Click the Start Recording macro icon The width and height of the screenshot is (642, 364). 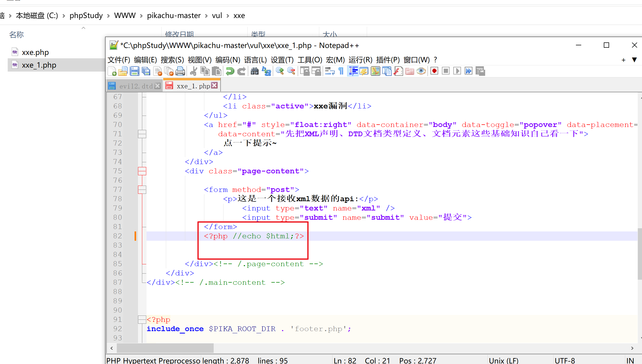tap(434, 71)
